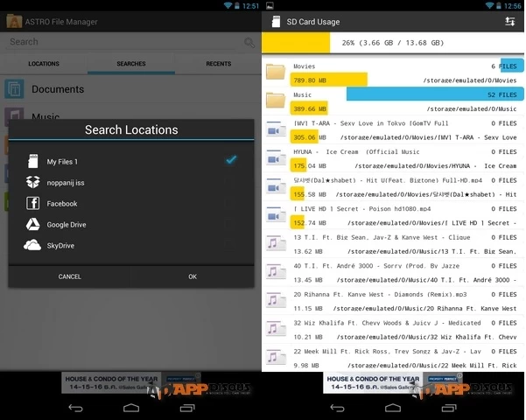Screen dimensions: 526x420
Task: Tap the 20 Rihanna Diamonds music icon
Action: (276, 300)
